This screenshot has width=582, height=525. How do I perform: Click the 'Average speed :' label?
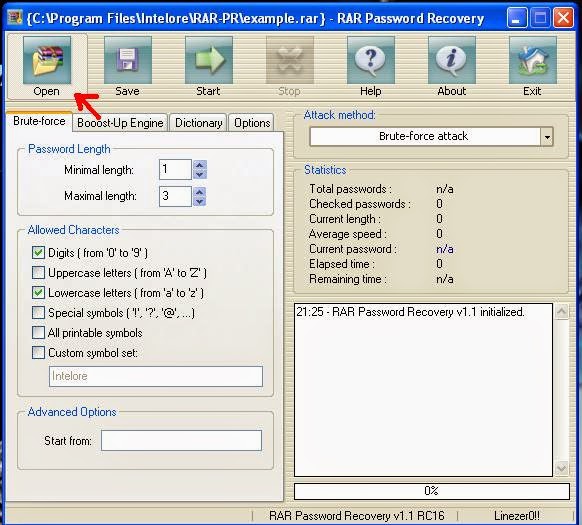pyautogui.click(x=348, y=234)
